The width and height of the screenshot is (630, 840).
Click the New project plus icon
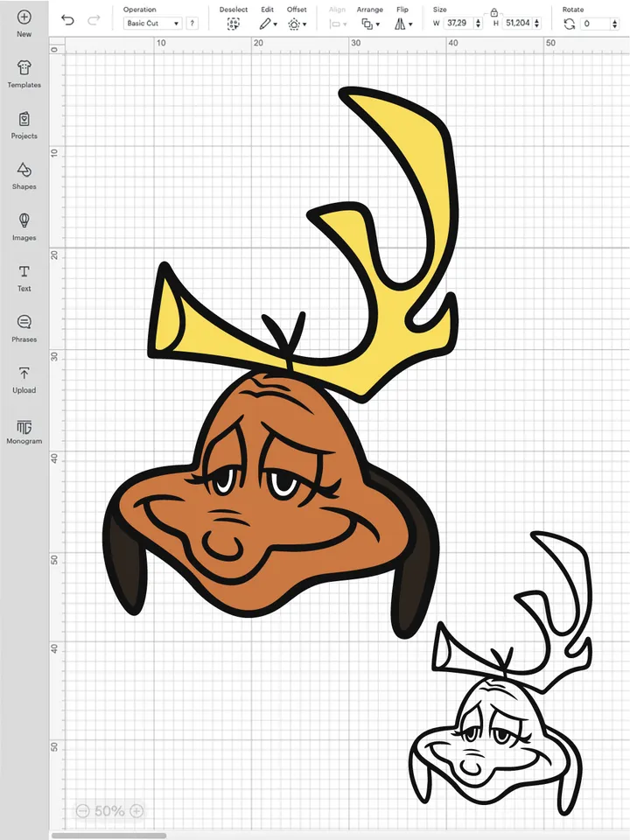click(x=24, y=17)
